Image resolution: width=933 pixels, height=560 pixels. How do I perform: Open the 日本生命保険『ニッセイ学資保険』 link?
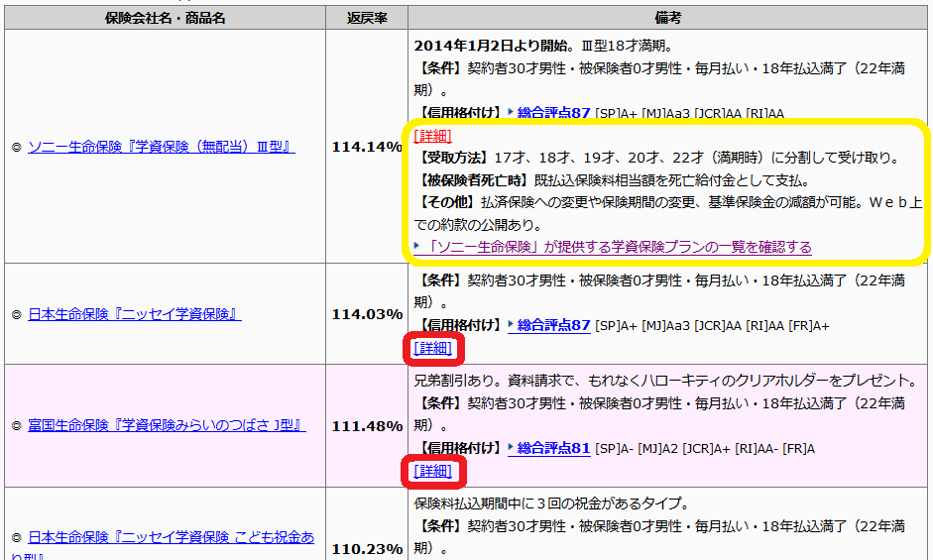click(135, 314)
